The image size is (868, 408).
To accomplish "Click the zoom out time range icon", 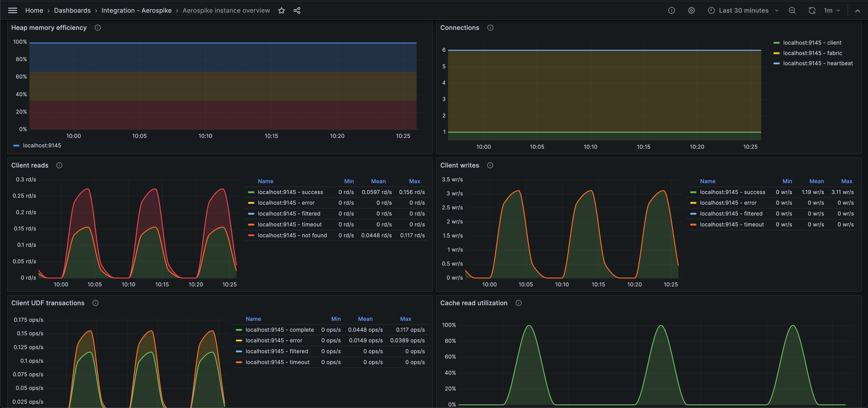I will point(792,10).
